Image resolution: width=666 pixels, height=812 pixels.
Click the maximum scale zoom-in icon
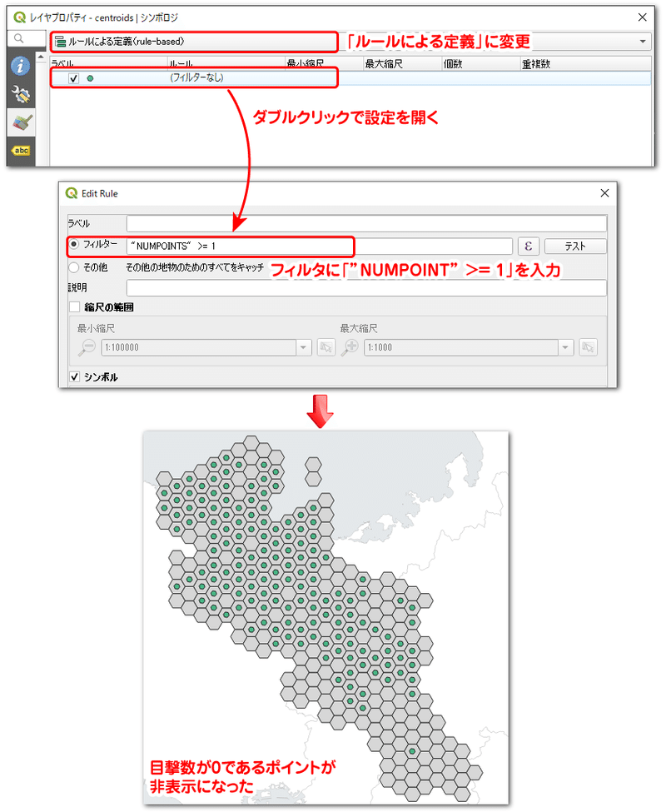pyautogui.click(x=350, y=347)
